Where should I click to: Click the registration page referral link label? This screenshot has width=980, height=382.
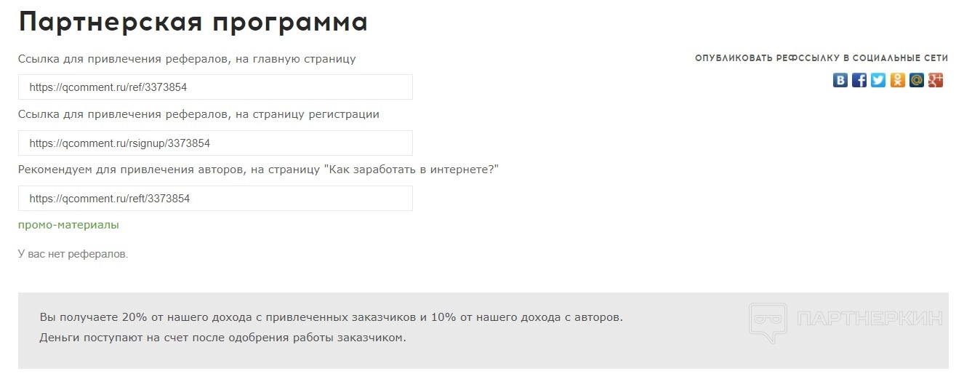click(198, 114)
